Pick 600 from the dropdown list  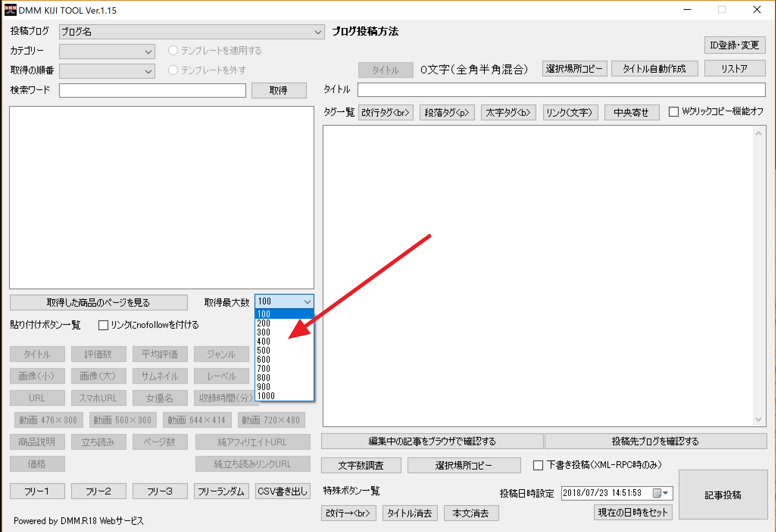pos(284,360)
